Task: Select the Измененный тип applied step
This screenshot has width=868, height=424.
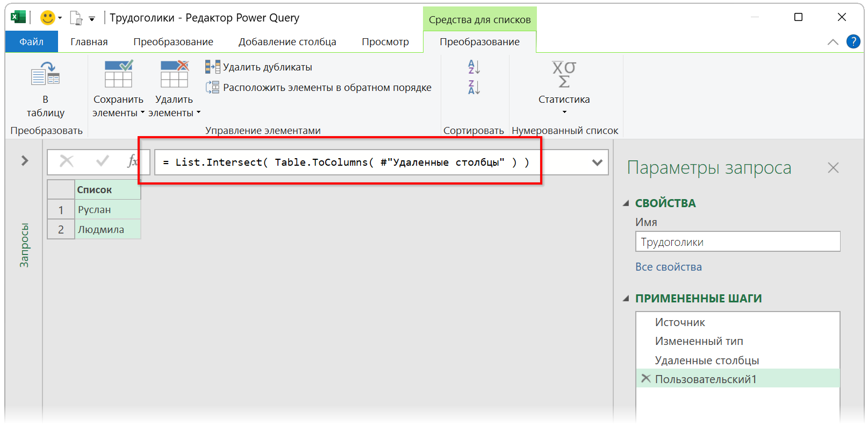Action: 699,341
